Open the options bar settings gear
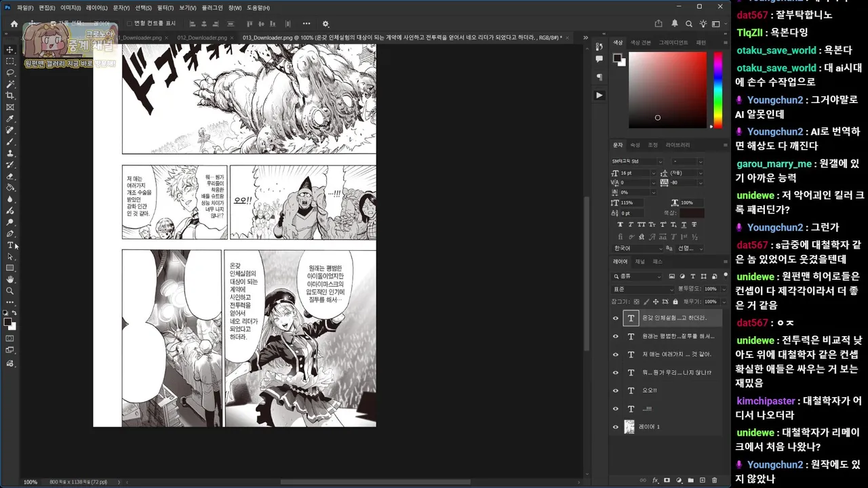 click(325, 24)
